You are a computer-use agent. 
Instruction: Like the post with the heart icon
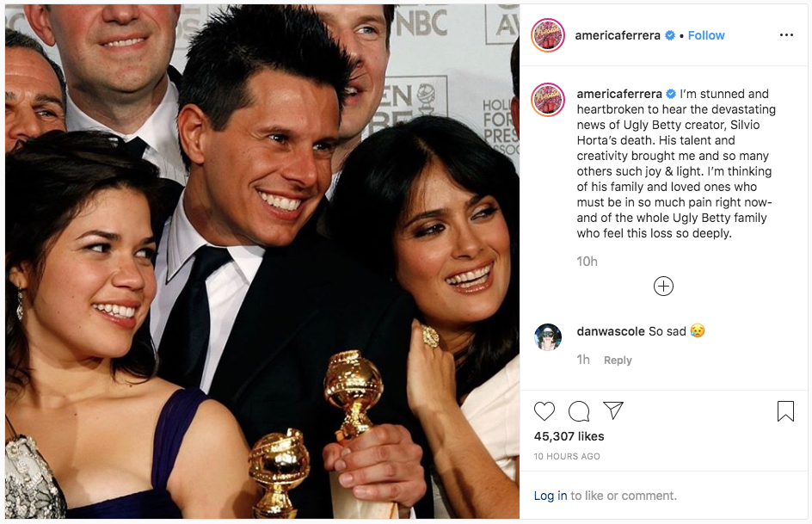(x=544, y=411)
